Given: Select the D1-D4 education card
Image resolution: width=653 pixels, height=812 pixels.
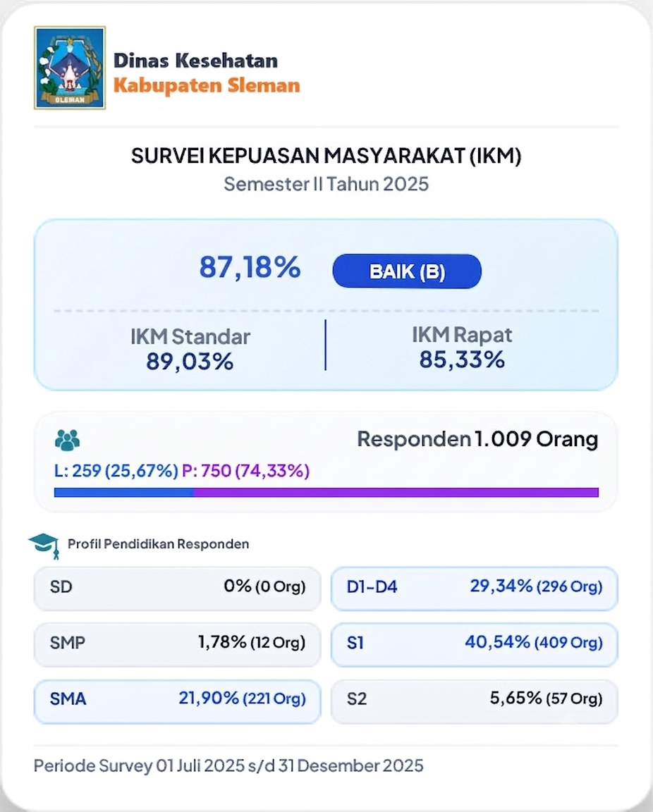Looking at the screenshot, I should tap(474, 587).
